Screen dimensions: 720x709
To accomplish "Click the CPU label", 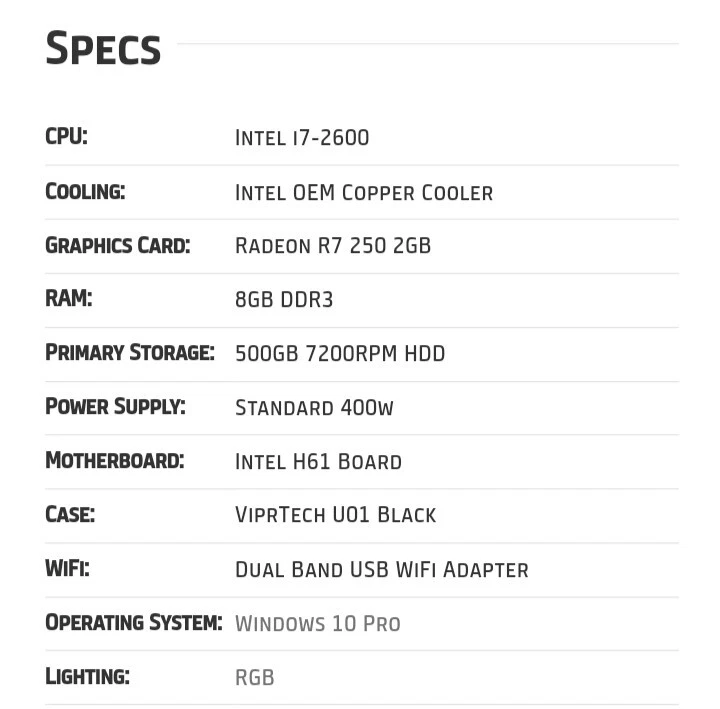I will (x=66, y=137).
